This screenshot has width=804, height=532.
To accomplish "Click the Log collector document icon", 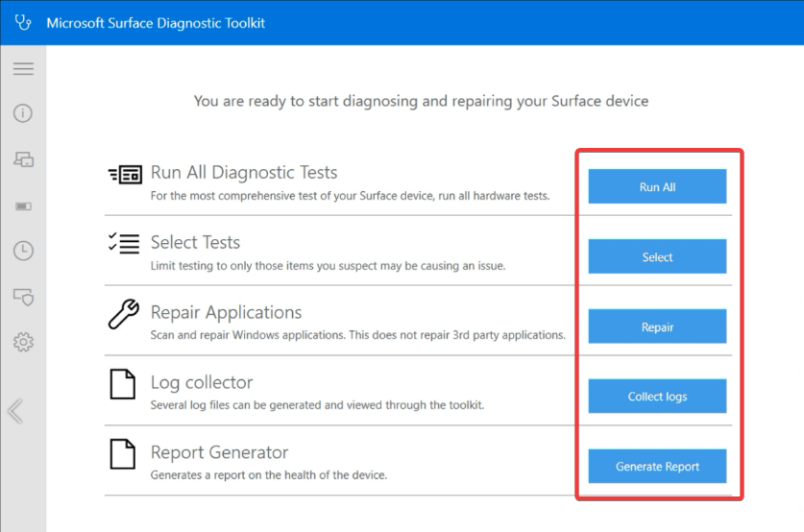I will coord(123,384).
